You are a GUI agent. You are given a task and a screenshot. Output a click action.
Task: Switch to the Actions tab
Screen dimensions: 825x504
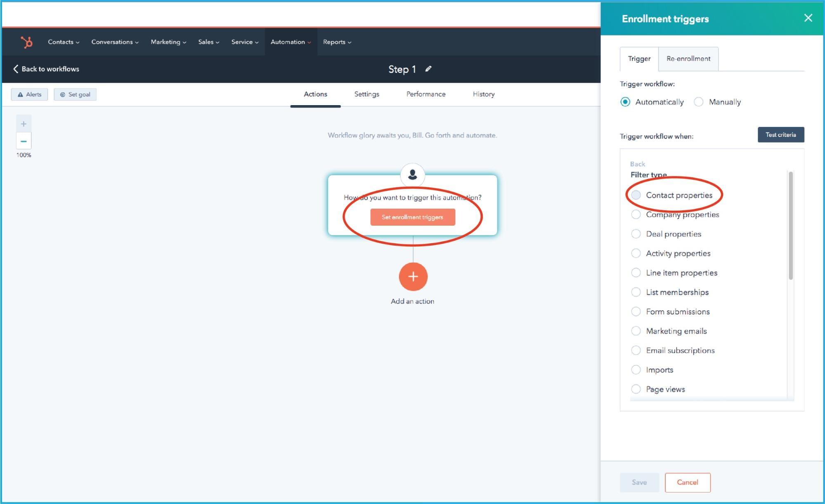click(315, 94)
